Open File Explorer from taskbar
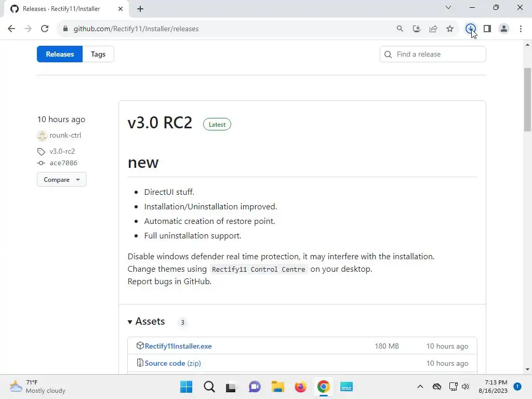532x399 pixels. click(277, 387)
